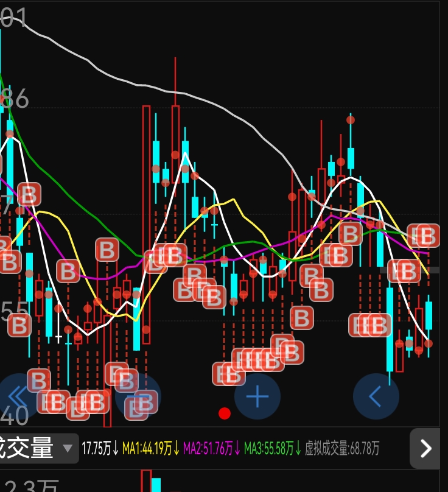The image size is (448, 492).
Task: Click the lone B marker near price label 55
Action: point(19,325)
